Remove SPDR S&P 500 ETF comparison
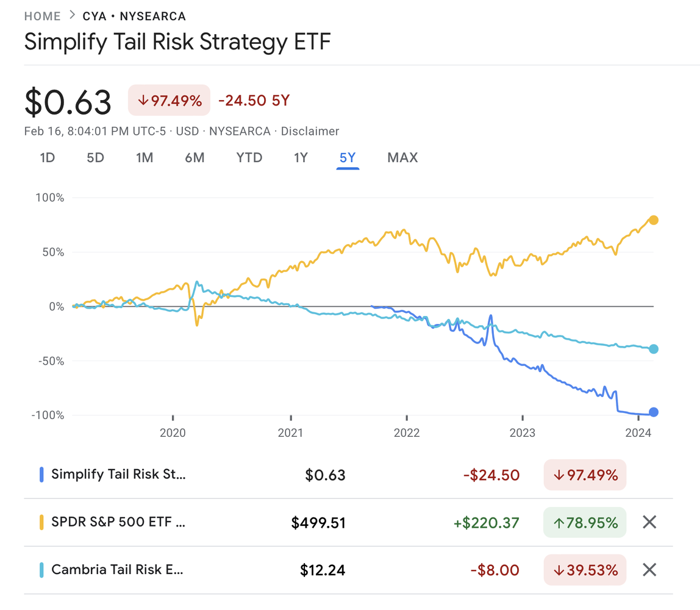Viewport: 700px width, 610px height. 649,522
